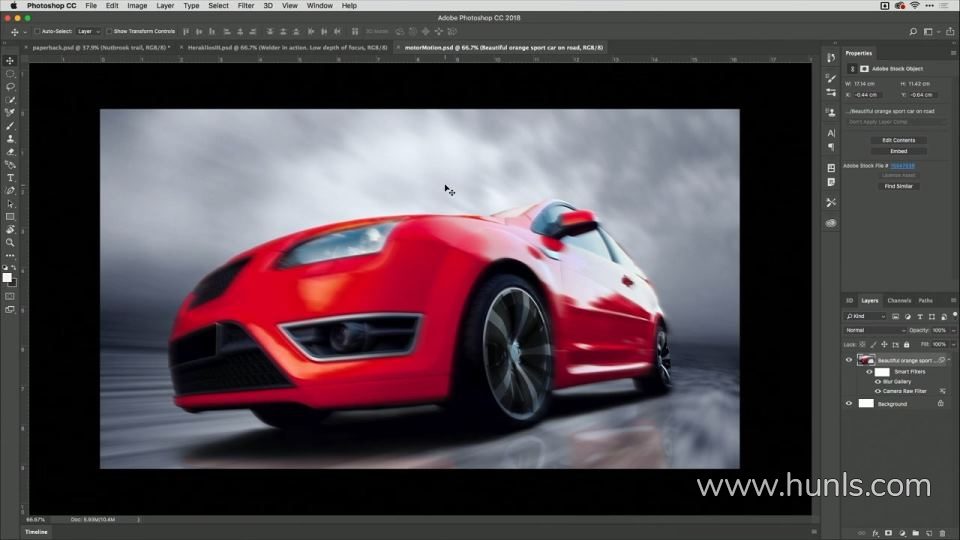Select the Clone Stamp tool

pyautogui.click(x=10, y=138)
